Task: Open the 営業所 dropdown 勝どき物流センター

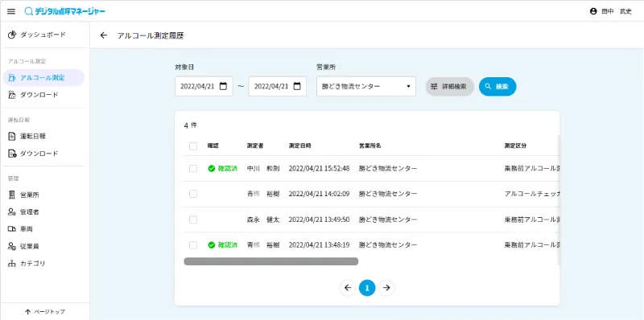Action: point(366,87)
